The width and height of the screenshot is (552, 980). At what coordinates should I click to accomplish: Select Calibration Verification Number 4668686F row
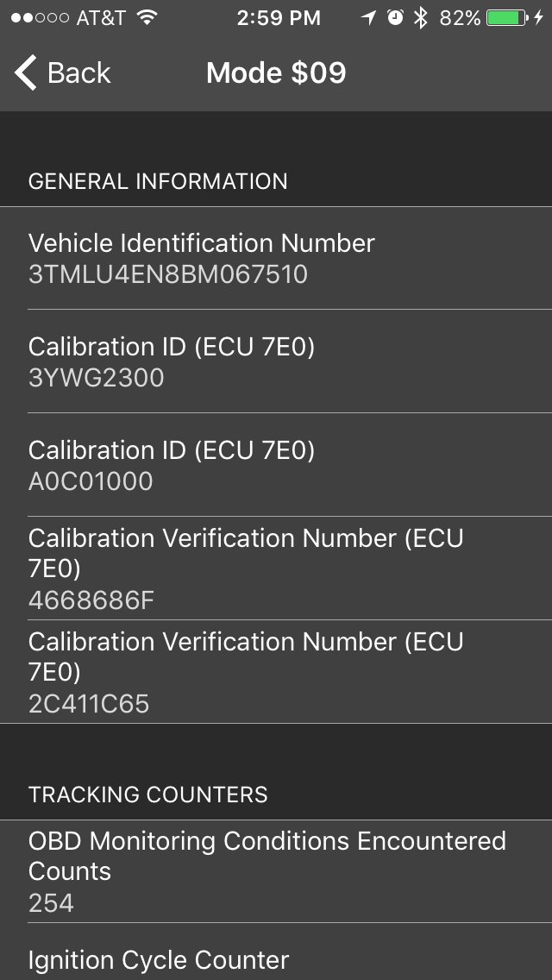pyautogui.click(x=276, y=569)
